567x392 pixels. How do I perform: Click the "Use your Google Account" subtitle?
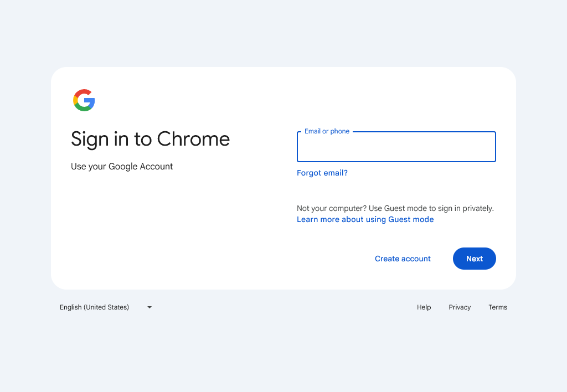coord(122,166)
